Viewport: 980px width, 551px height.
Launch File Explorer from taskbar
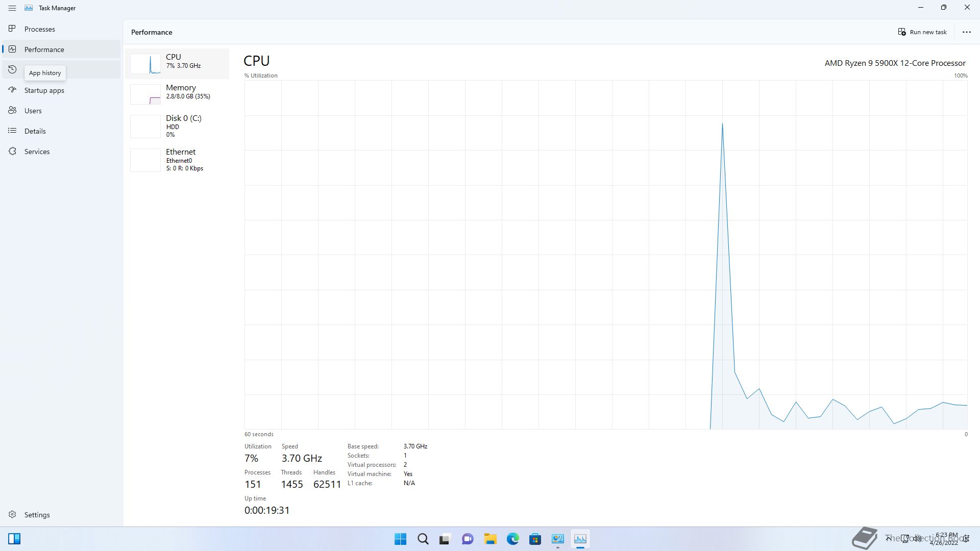coord(491,539)
